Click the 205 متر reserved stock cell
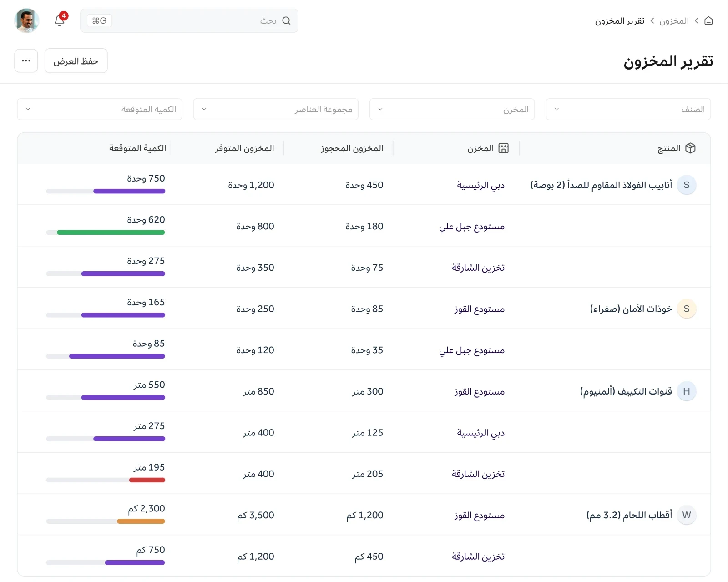 pyautogui.click(x=368, y=474)
